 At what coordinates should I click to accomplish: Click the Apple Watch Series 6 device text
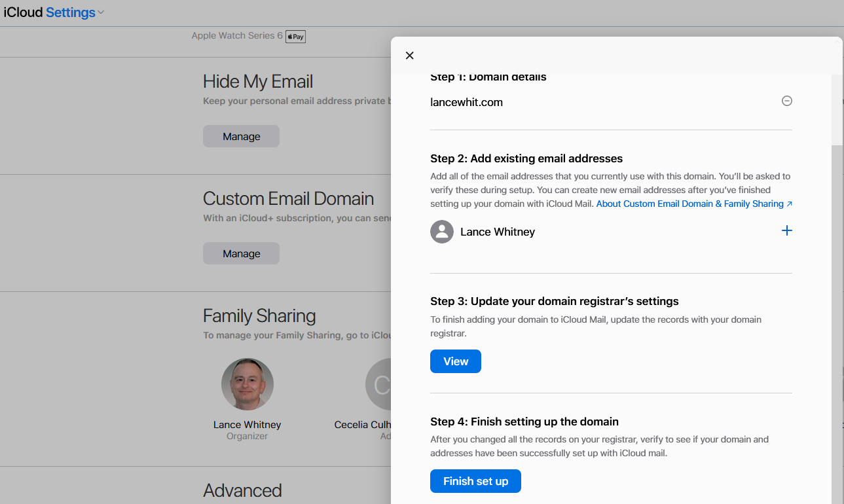pyautogui.click(x=237, y=35)
